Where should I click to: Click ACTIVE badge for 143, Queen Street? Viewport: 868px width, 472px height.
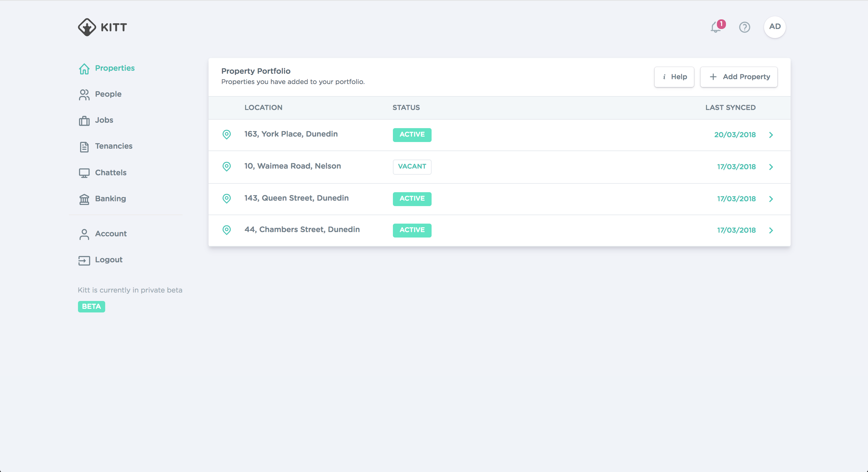412,199
